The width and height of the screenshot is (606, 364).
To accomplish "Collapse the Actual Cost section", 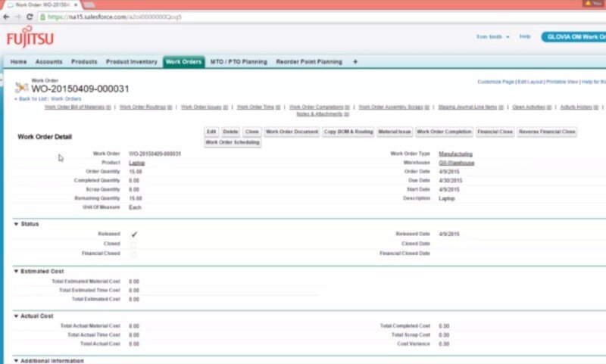I will pyautogui.click(x=17, y=316).
